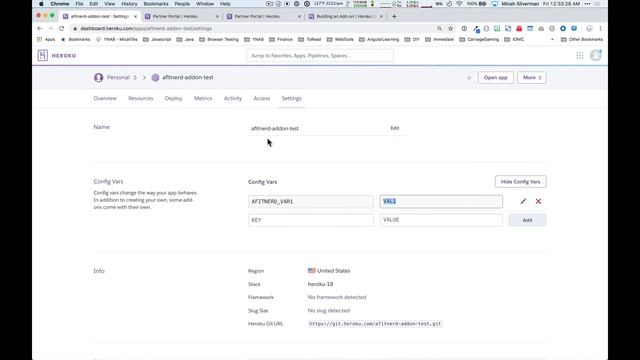Viewport: 640px width, 360px height.
Task: Click the Chrome profile avatar icon
Action: tap(589, 29)
